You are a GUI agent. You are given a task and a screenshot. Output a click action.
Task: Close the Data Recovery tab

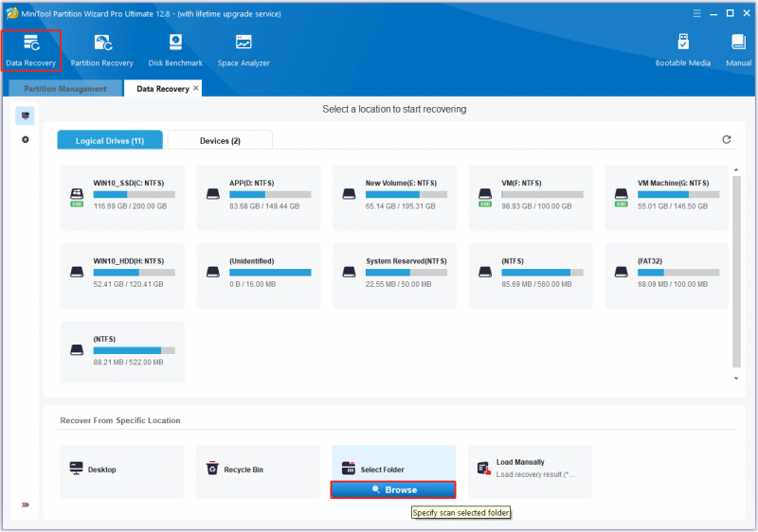[196, 88]
